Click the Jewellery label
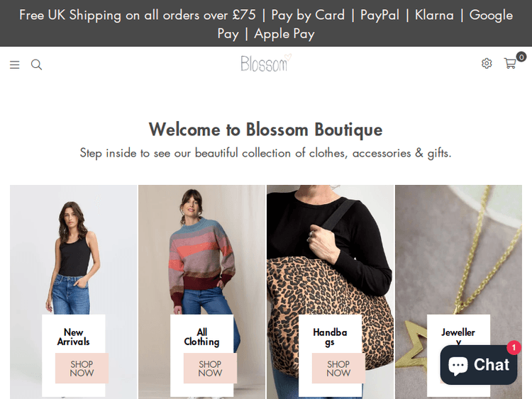 point(458,333)
